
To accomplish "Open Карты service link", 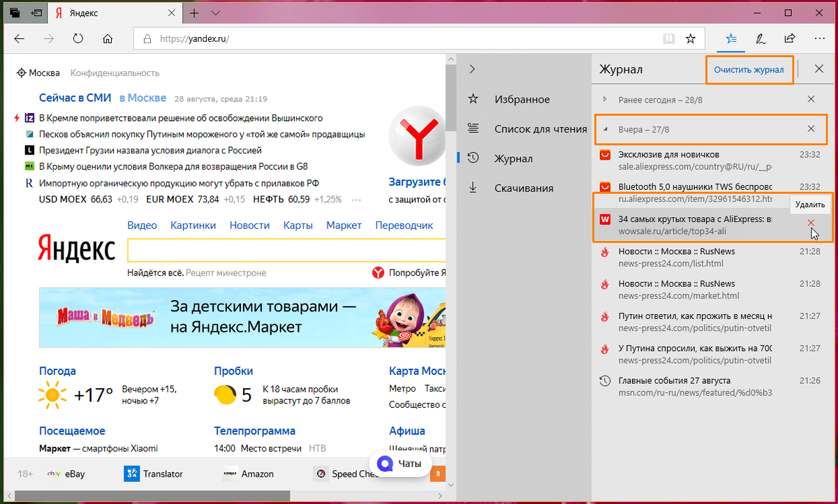I will tap(297, 225).
